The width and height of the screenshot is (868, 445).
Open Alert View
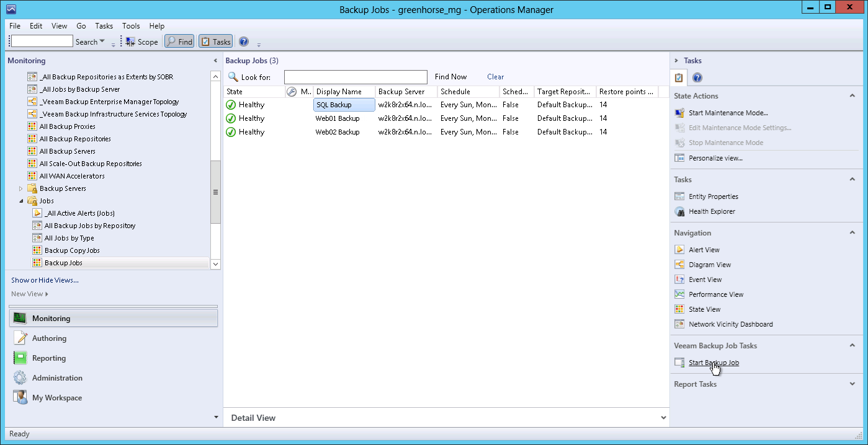pyautogui.click(x=704, y=250)
